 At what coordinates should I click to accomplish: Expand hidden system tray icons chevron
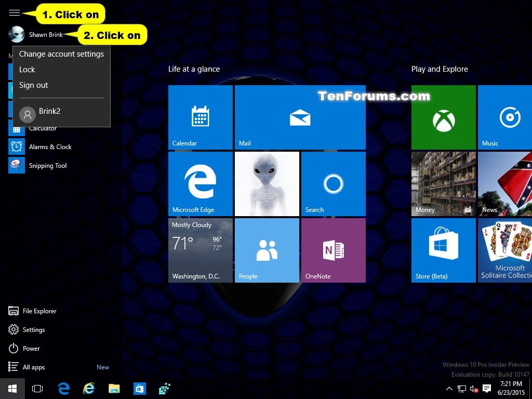click(x=449, y=389)
